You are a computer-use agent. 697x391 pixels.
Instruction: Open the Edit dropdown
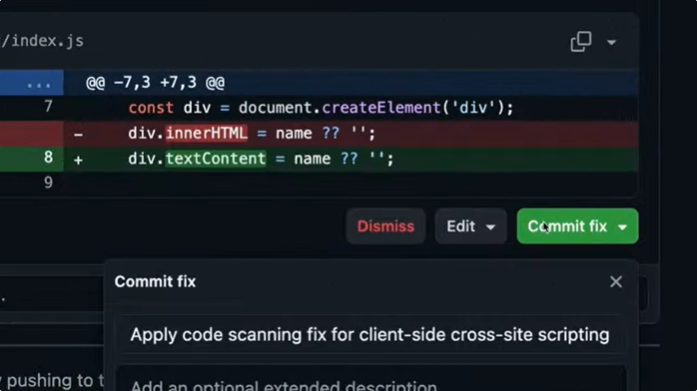pos(471,226)
